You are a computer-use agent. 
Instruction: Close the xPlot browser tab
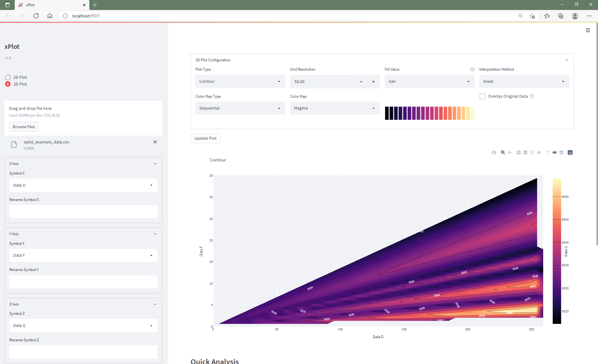point(84,5)
